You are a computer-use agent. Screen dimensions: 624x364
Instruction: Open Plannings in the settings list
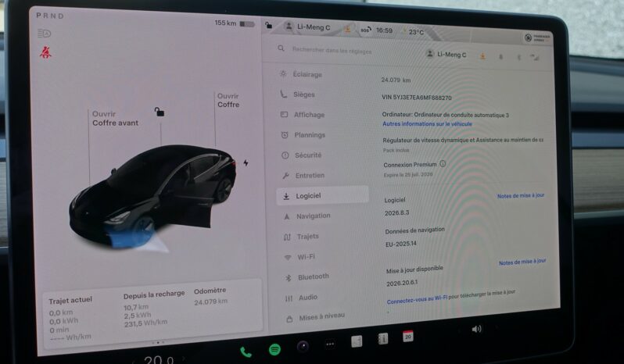(303, 134)
